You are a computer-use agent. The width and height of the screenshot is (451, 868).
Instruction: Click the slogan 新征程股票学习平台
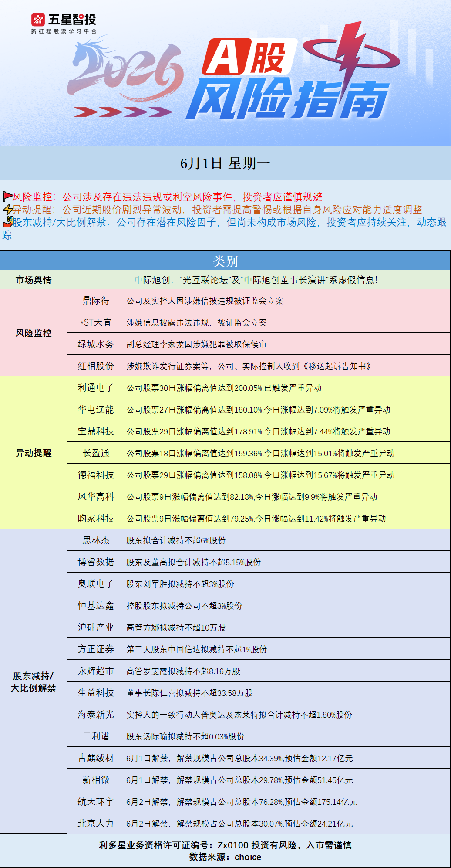pos(64,31)
